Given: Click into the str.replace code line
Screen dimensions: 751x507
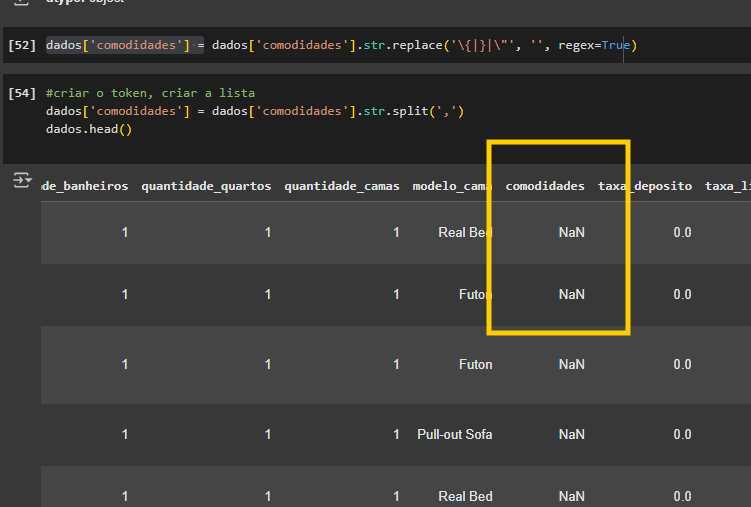Looking at the screenshot, I should 341,45.
